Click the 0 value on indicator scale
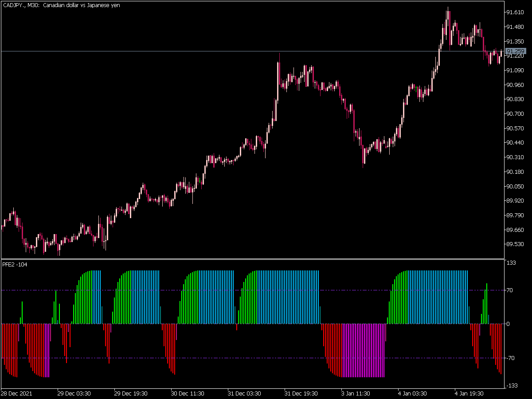 point(509,324)
